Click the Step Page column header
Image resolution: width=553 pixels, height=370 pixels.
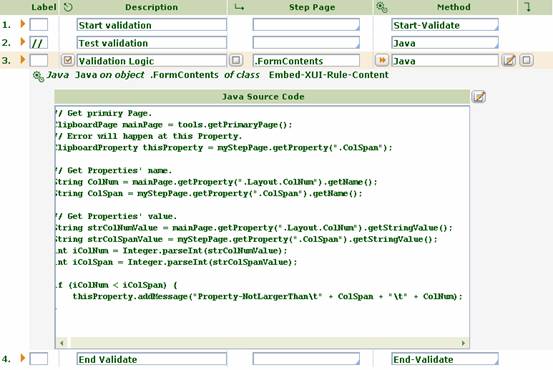(312, 7)
